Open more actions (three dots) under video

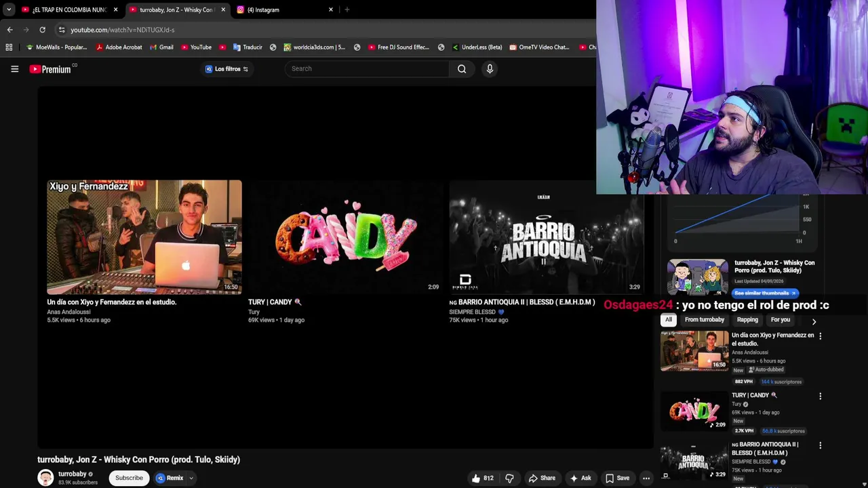646,478
